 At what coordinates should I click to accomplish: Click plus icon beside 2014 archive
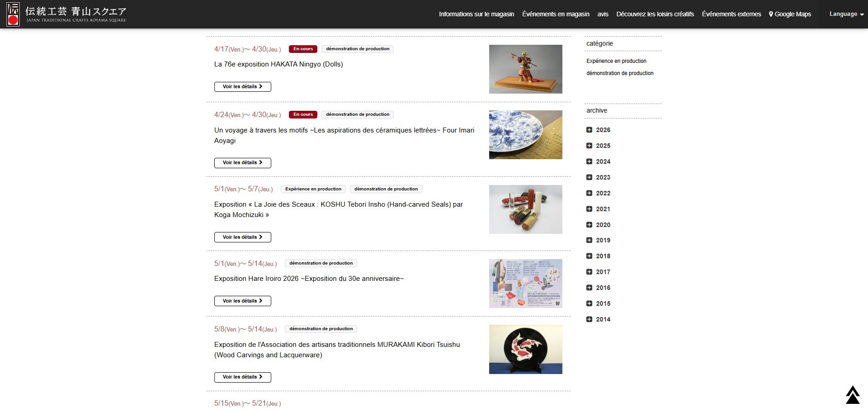pyautogui.click(x=589, y=319)
